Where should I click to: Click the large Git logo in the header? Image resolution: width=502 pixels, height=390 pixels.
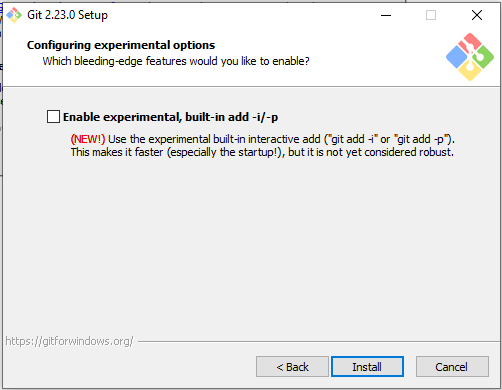(x=470, y=57)
